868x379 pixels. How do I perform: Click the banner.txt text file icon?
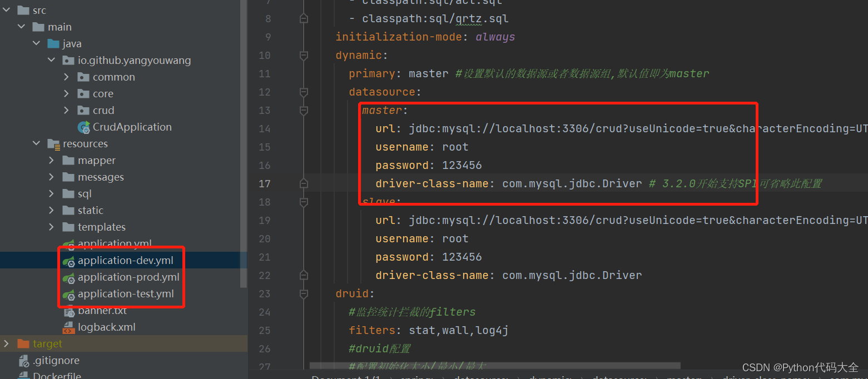(x=70, y=310)
